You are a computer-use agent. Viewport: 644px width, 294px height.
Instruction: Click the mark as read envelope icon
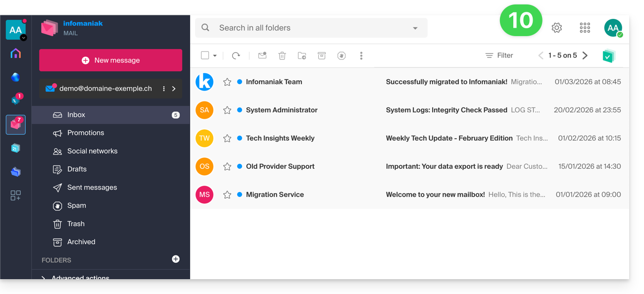coord(262,56)
